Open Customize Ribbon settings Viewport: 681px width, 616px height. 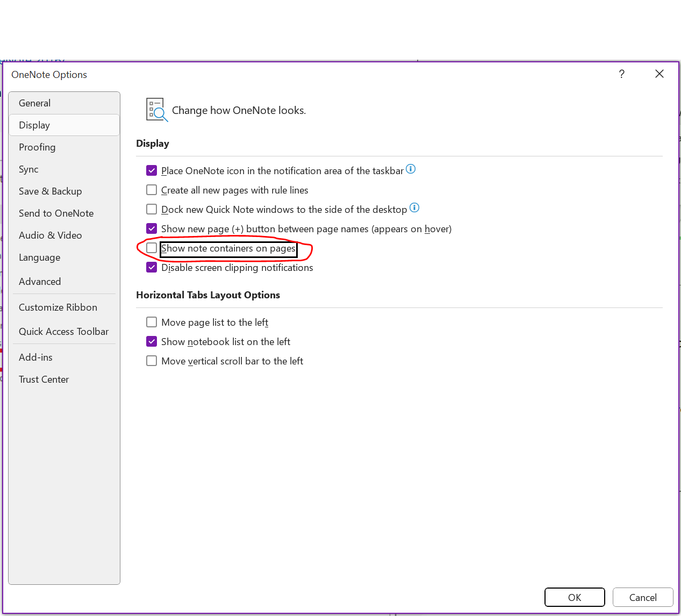[x=64, y=307]
